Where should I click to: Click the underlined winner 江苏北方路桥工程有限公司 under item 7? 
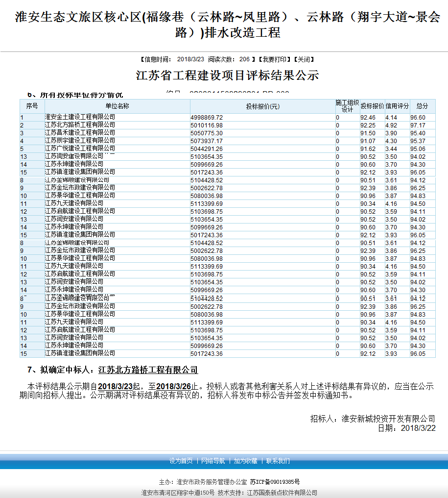(148, 370)
